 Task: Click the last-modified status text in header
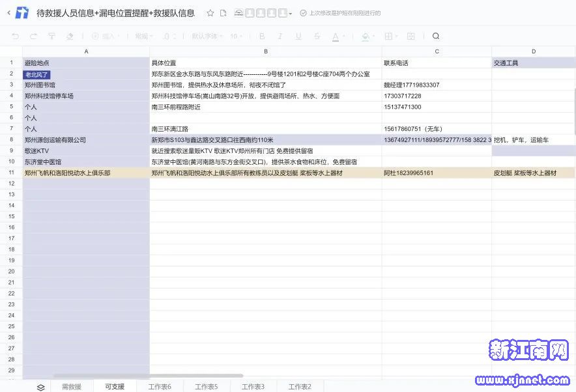point(344,14)
